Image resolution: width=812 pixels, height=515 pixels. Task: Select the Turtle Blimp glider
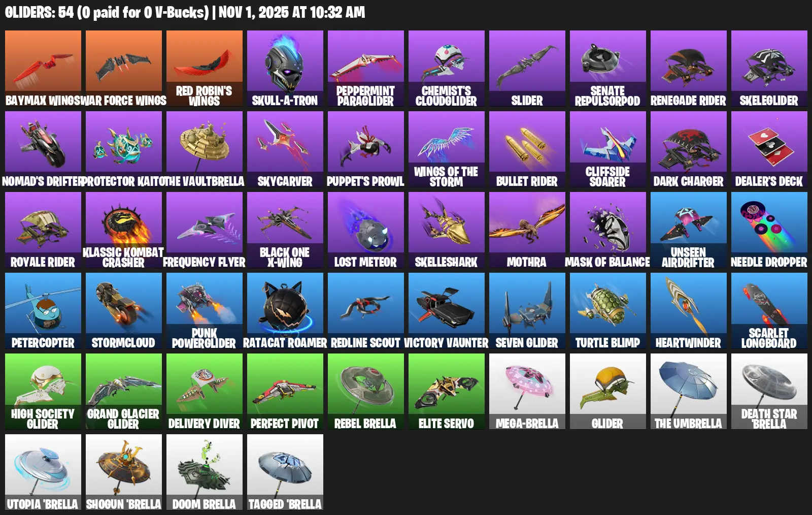click(608, 311)
